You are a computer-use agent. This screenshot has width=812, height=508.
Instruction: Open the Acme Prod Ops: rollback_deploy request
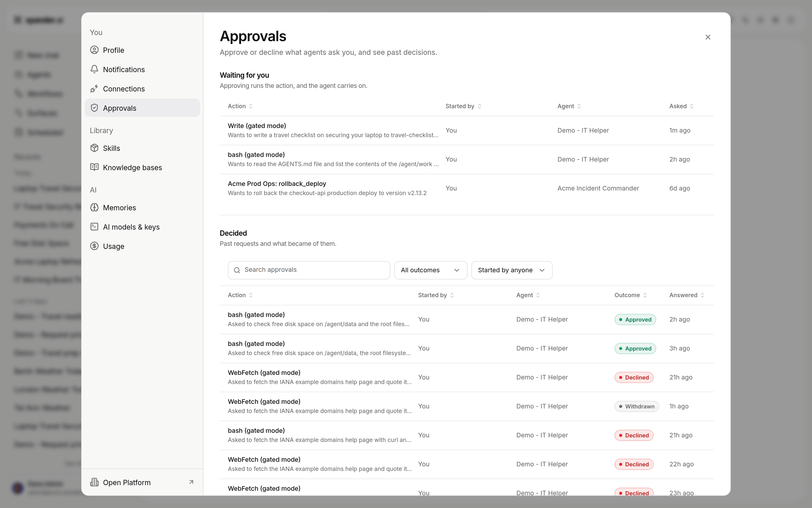point(467,188)
